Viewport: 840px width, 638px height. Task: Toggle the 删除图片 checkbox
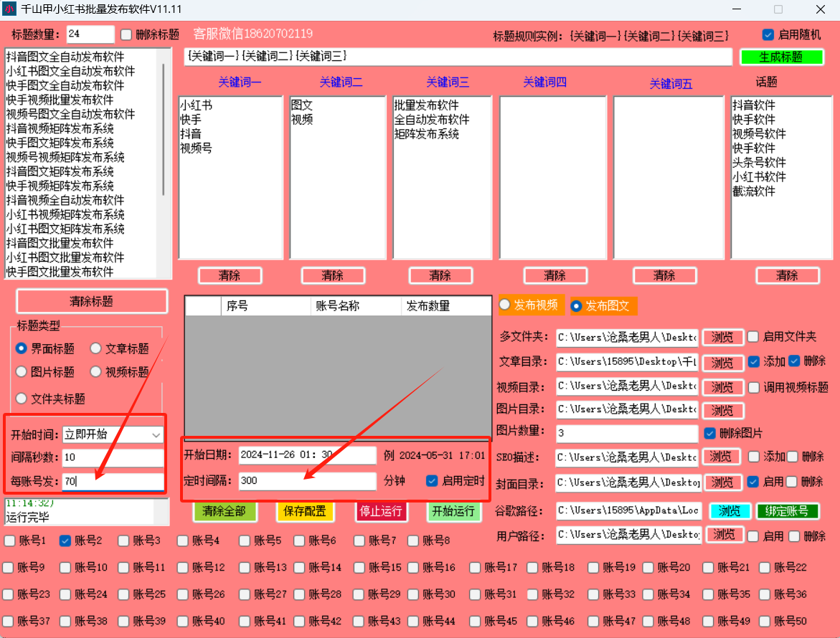coord(710,433)
